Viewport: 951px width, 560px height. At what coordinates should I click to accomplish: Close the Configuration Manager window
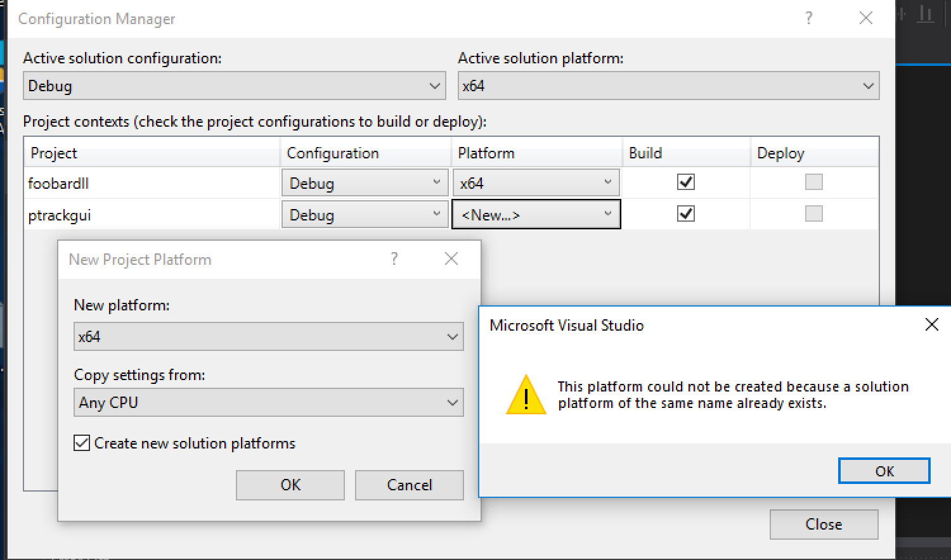[866, 18]
